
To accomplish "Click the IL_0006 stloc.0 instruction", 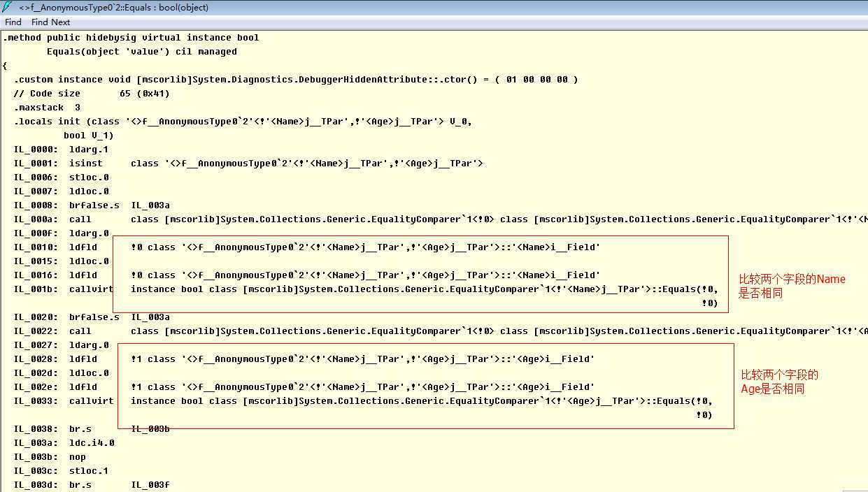I will coord(62,178).
